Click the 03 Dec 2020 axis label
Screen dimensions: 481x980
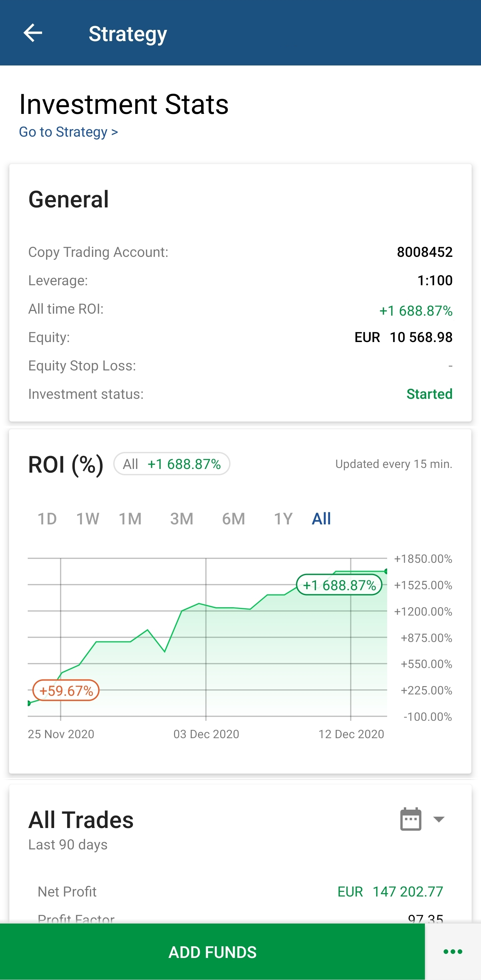pos(206,734)
